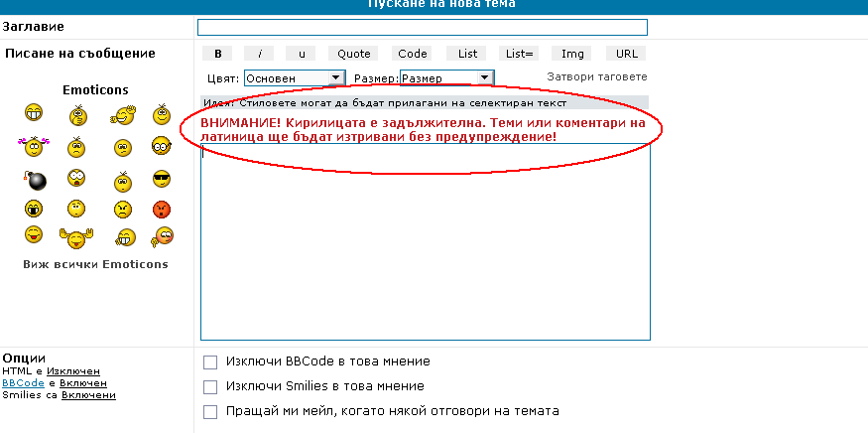Insert the emoticon with both arms raised
Image resolution: width=868 pixels, height=433 pixels.
tap(76, 237)
